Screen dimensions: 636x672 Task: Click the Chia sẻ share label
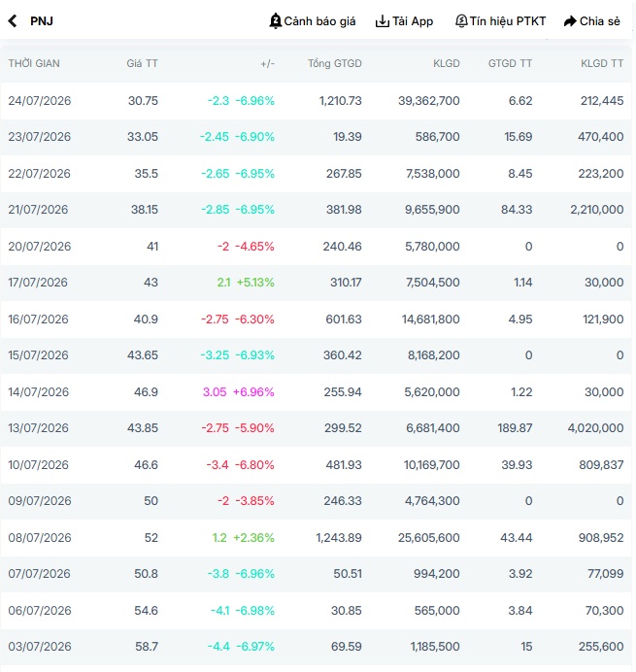coord(599,21)
